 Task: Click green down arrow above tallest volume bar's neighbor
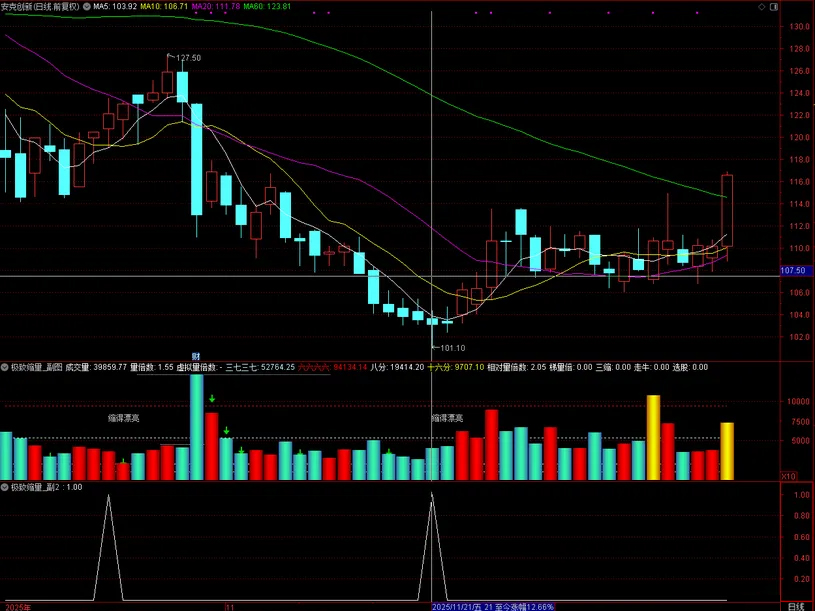[212, 400]
